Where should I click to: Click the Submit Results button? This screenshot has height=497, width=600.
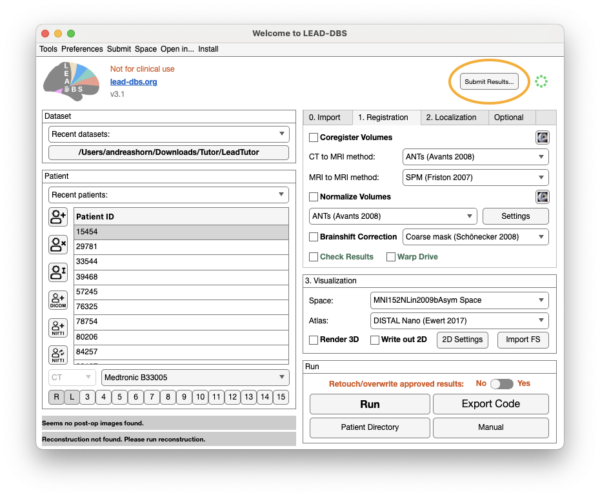[489, 81]
